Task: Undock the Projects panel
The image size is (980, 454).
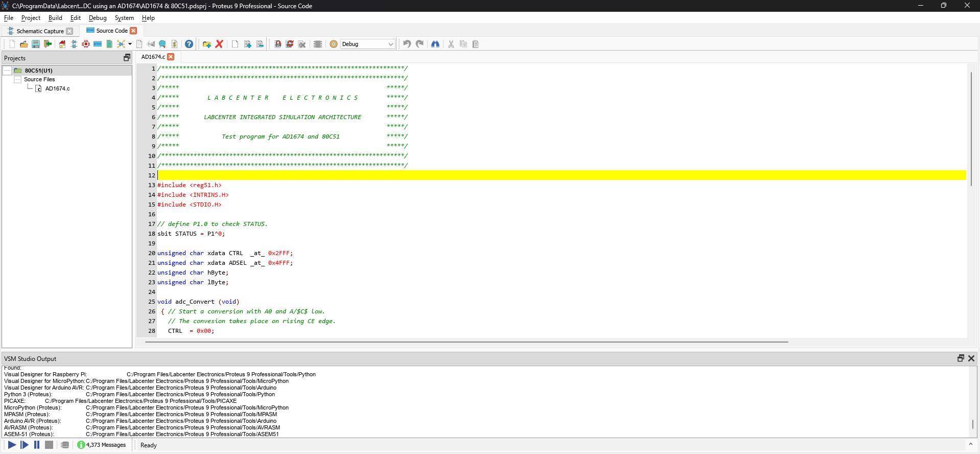Action: (127, 58)
